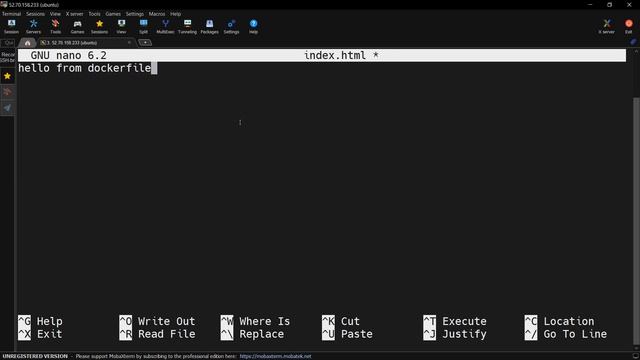Open a new tab with plus button
This screenshot has height=360, width=640.
pyautogui.click(x=145, y=42)
